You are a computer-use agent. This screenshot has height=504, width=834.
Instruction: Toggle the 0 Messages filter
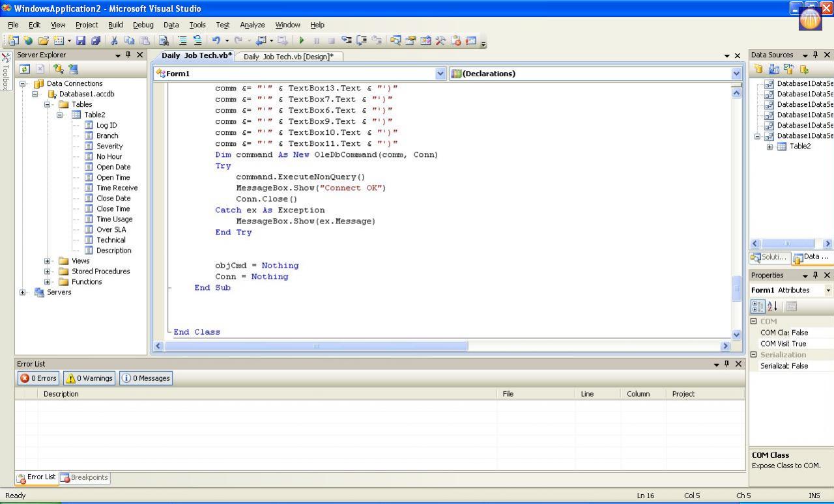coord(146,378)
